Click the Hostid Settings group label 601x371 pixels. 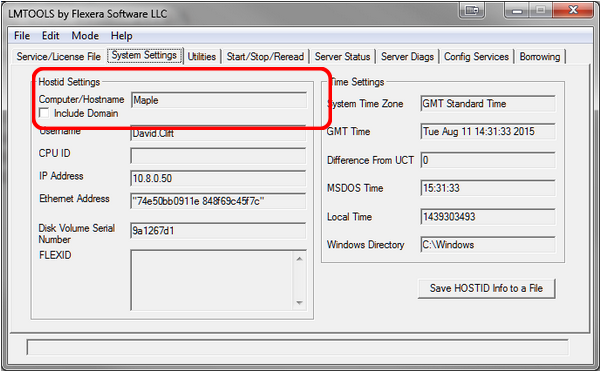click(69, 82)
